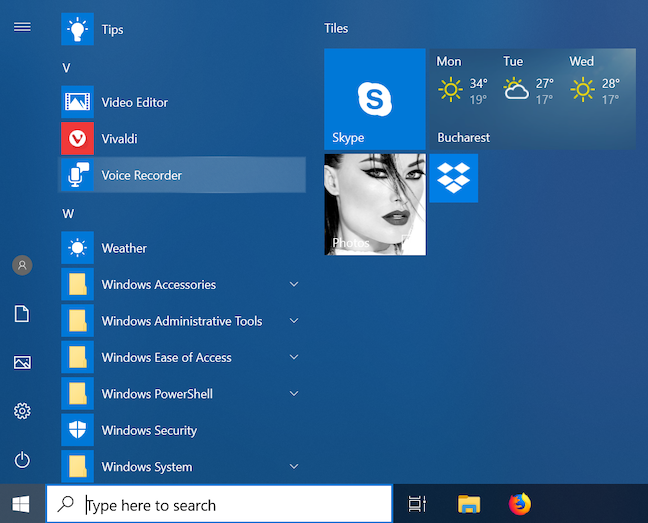The height and width of the screenshot is (523, 648).
Task: Open the Weather app sun icon
Action: (77, 248)
